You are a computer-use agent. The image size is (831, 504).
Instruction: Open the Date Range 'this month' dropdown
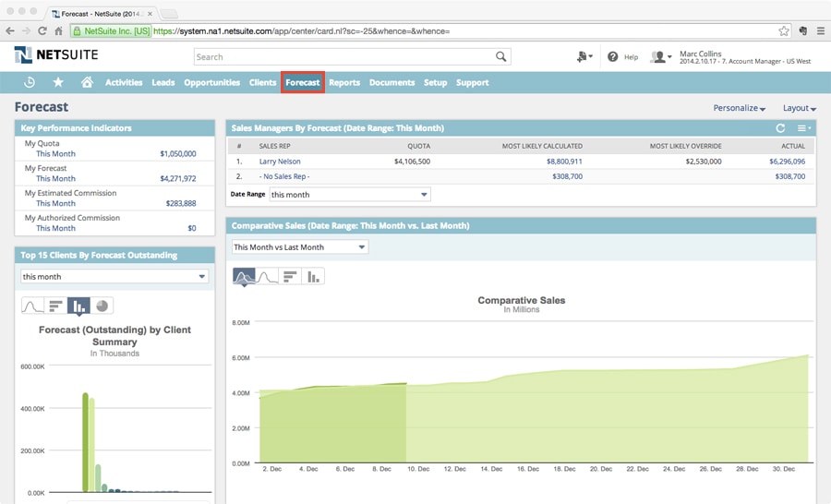[350, 195]
